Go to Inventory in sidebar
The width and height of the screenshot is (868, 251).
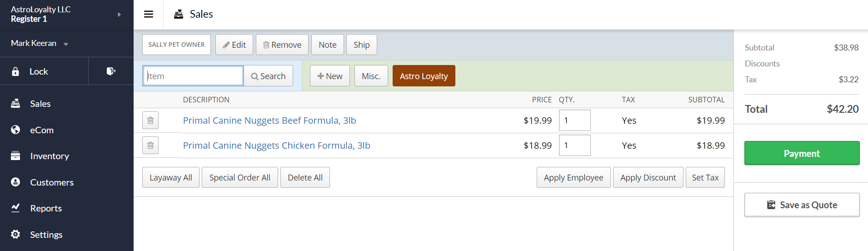tap(49, 156)
